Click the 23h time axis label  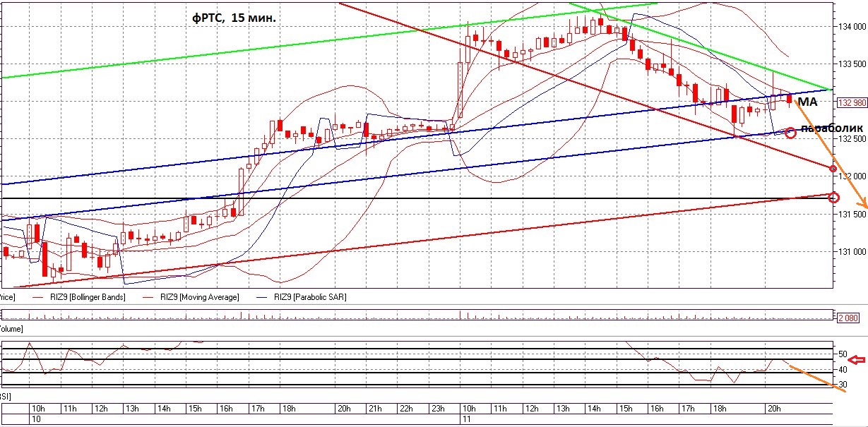click(x=438, y=409)
